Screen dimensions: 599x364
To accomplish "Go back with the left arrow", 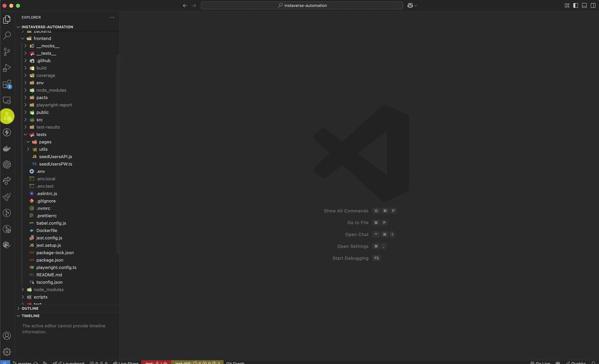I will click(x=185, y=5).
